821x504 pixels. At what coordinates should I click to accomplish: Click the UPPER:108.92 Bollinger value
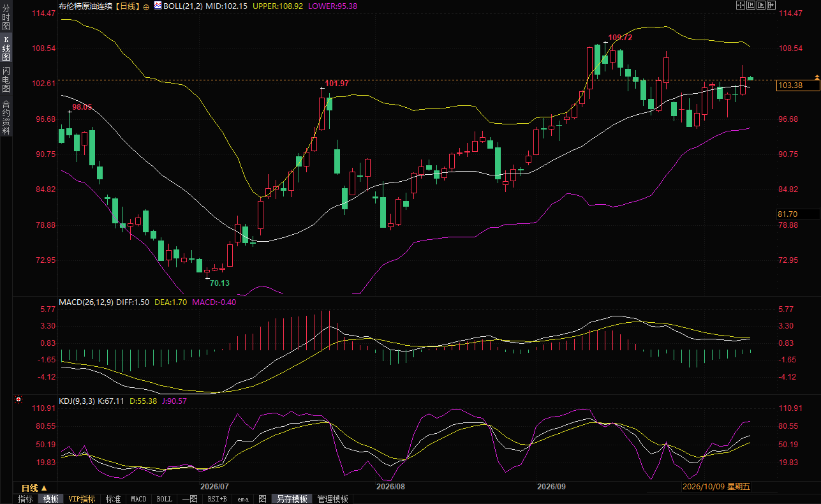point(277,6)
